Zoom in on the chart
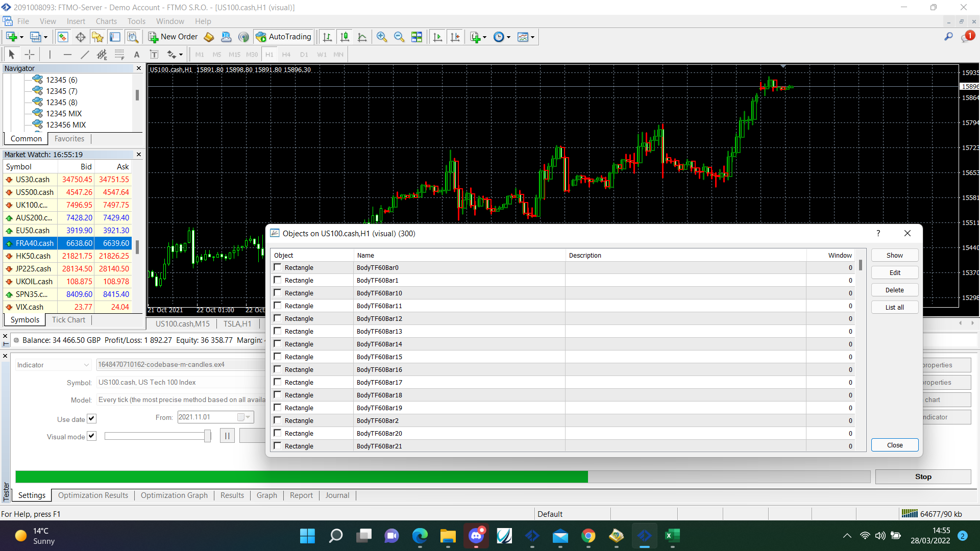The width and height of the screenshot is (980, 551). click(382, 37)
